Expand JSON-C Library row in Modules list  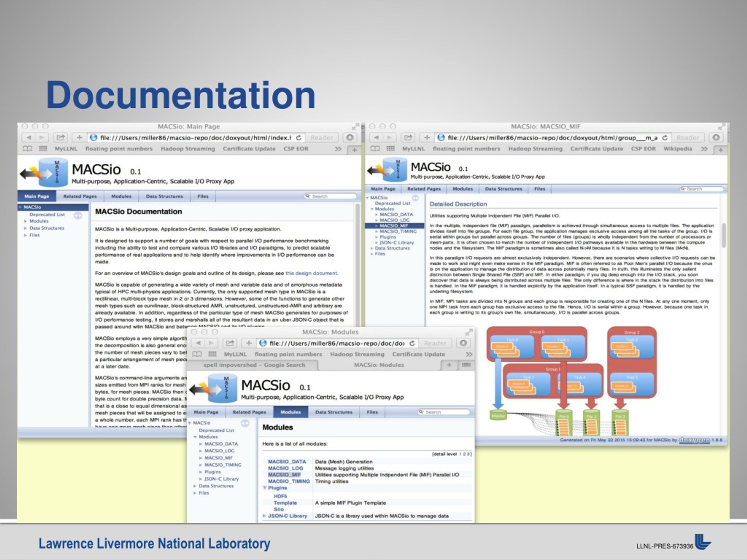(264, 516)
